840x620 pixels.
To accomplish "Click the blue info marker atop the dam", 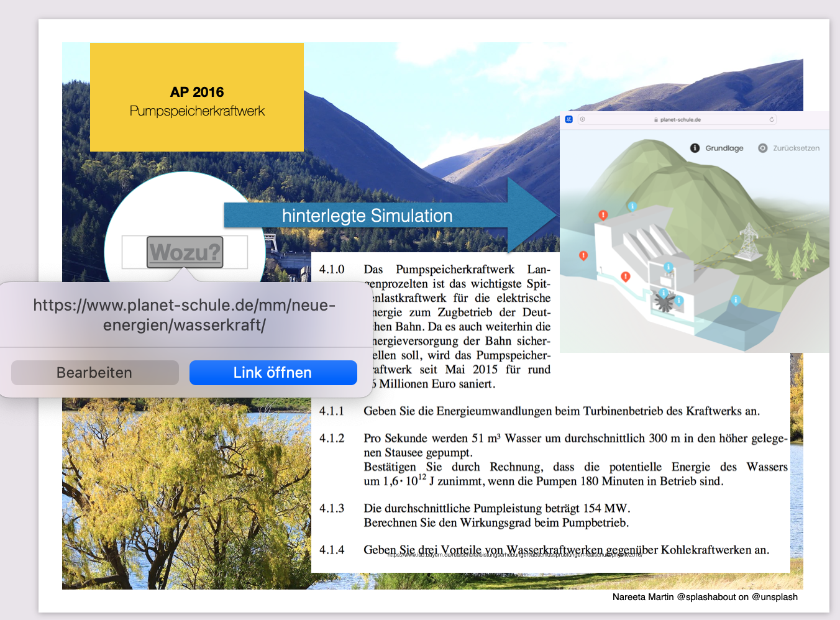I will coord(632,206).
